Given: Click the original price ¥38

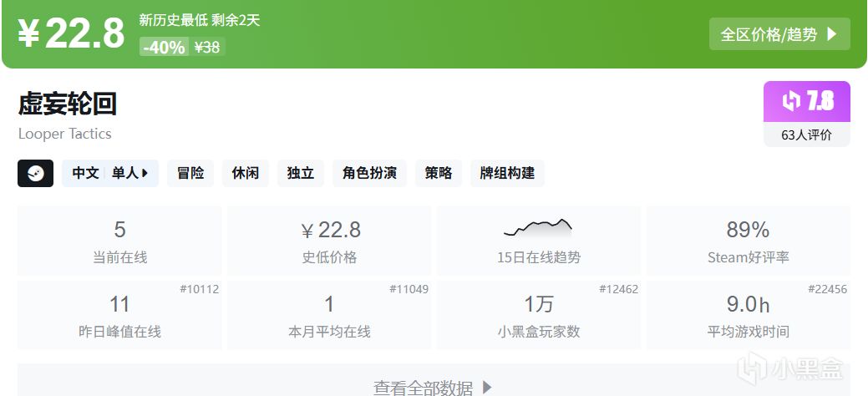Looking at the screenshot, I should [x=207, y=47].
